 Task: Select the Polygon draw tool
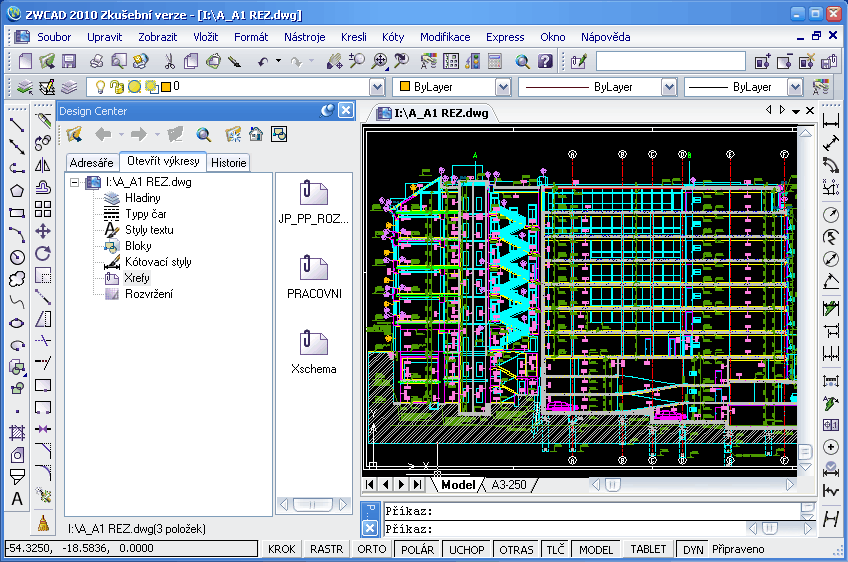[17, 190]
